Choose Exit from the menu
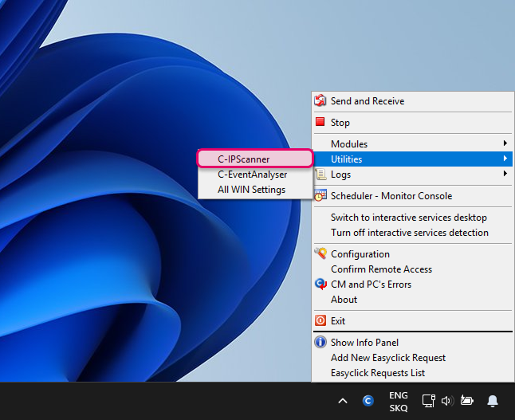The height and width of the screenshot is (420, 515). [x=413, y=321]
